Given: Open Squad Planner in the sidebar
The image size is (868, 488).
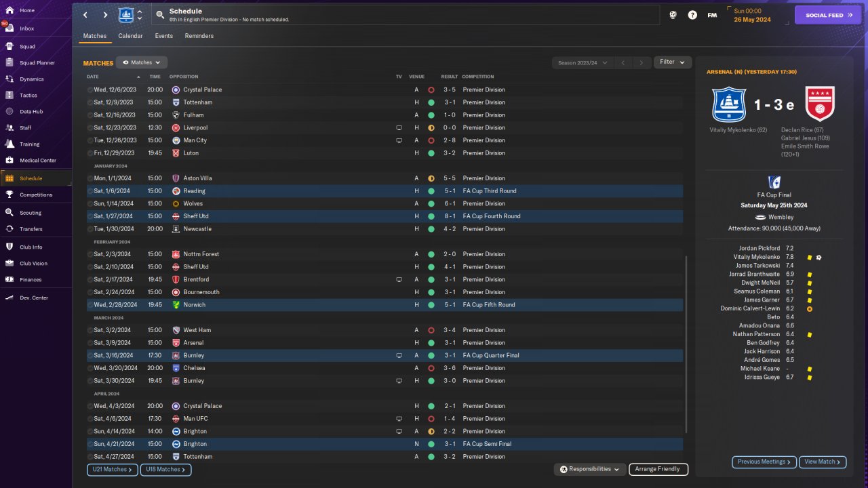Looking at the screenshot, I should tap(37, 63).
